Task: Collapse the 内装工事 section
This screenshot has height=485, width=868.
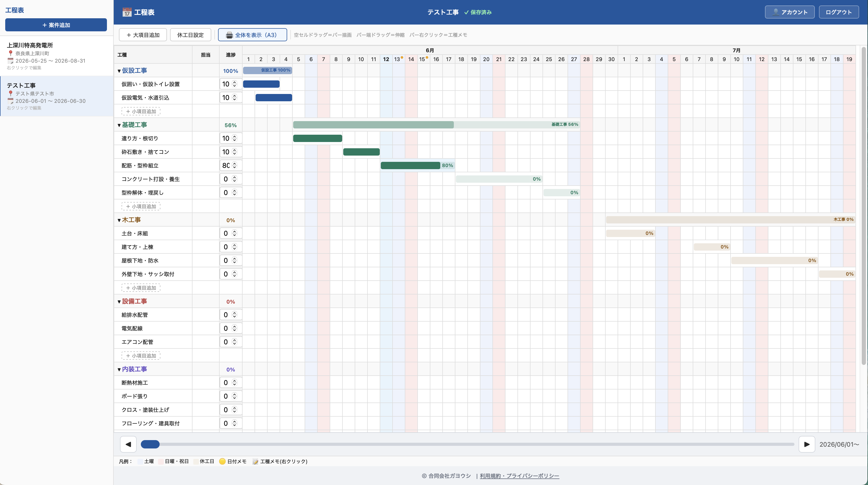Action: pos(119,370)
